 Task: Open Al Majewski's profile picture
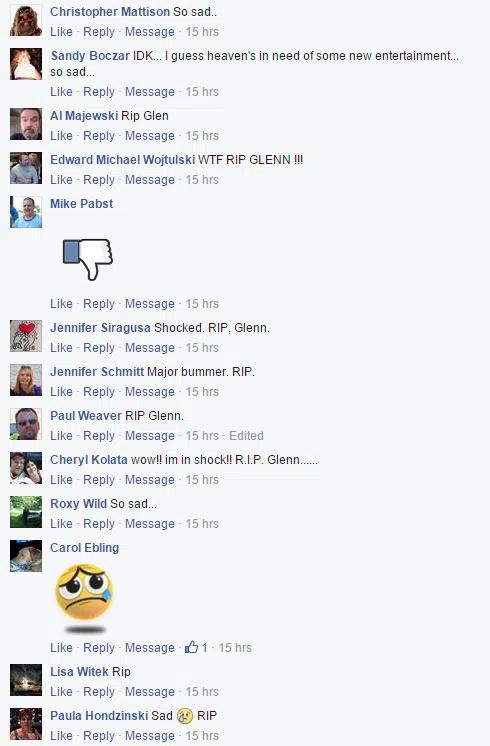coord(26,124)
